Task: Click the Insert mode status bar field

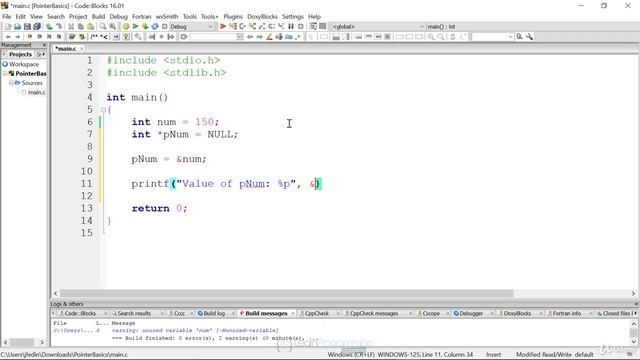Action: pos(493,355)
